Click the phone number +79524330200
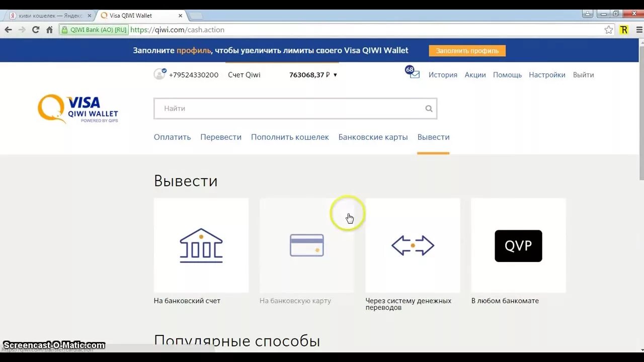Image resolution: width=644 pixels, height=362 pixels. 194,74
